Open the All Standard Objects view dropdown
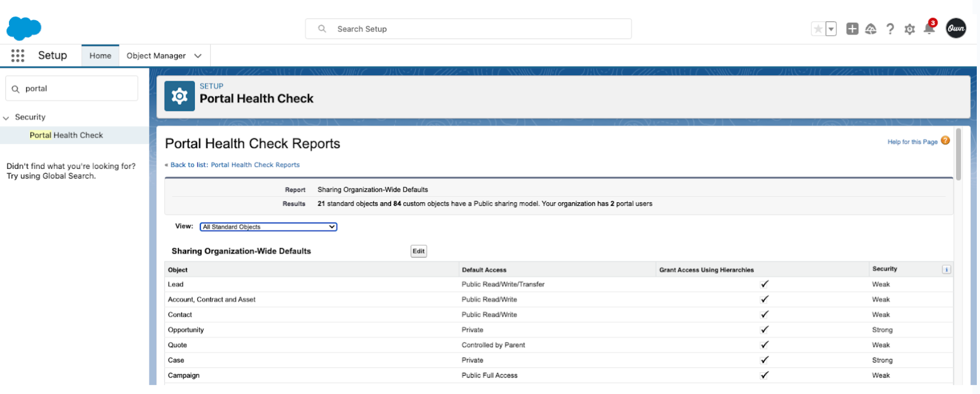This screenshot has height=394, width=980. [268, 227]
